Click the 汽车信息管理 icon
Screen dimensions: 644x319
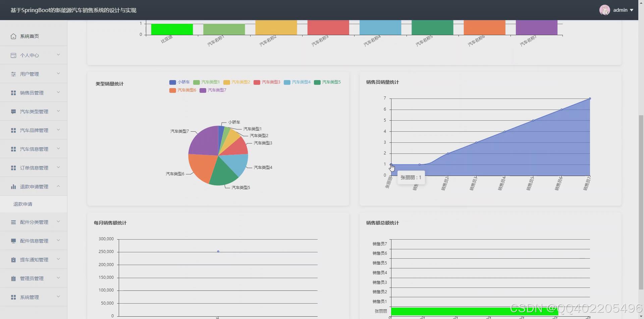coord(14,149)
